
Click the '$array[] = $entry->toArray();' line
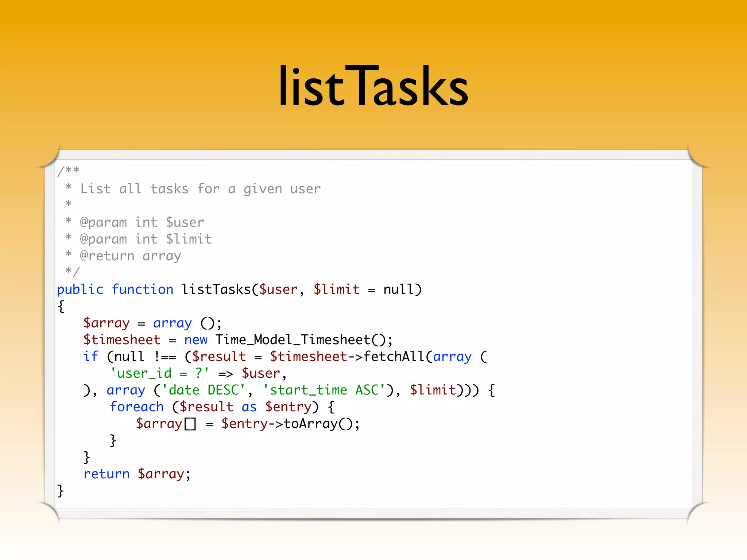(x=248, y=424)
